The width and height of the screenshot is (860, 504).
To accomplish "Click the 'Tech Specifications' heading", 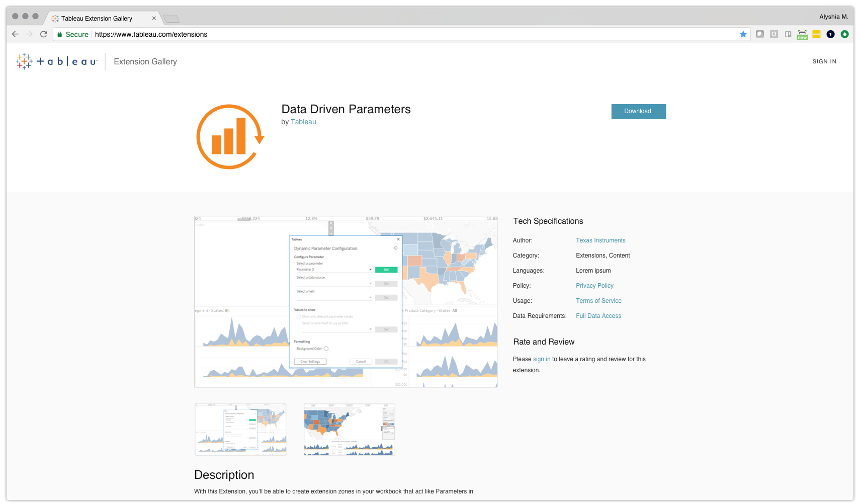I will (548, 221).
